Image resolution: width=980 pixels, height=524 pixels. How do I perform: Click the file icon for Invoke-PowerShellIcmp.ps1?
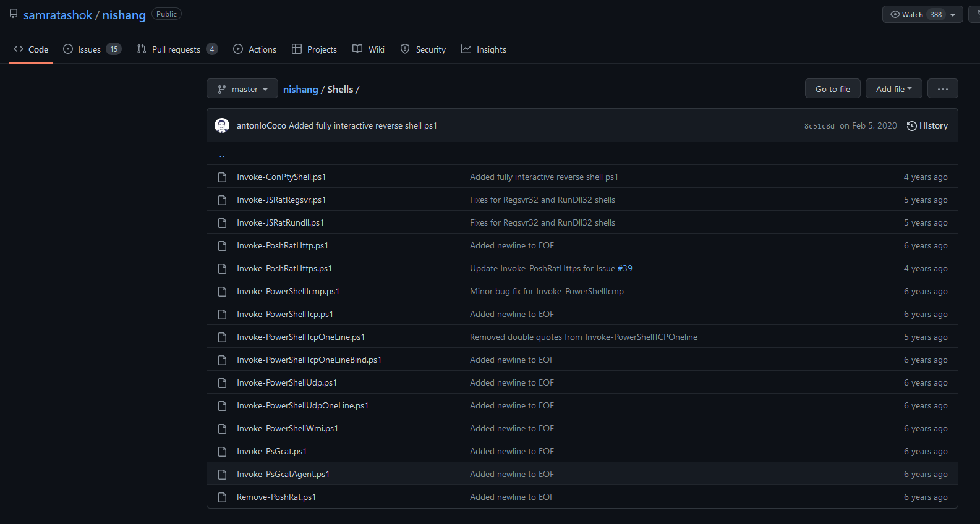tap(223, 292)
